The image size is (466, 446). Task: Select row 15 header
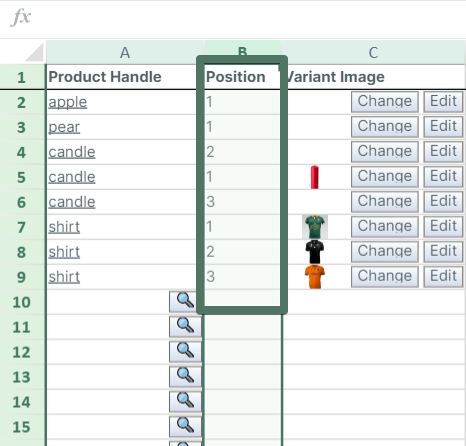coord(22,427)
